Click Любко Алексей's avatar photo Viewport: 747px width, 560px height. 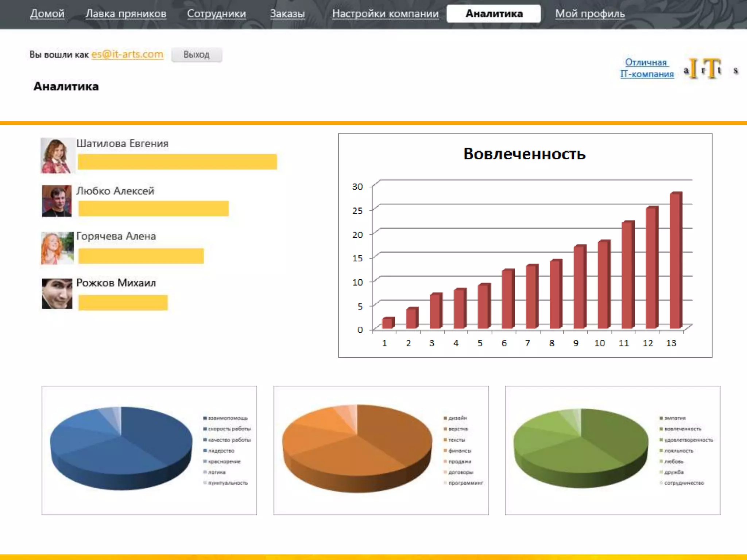click(x=57, y=201)
